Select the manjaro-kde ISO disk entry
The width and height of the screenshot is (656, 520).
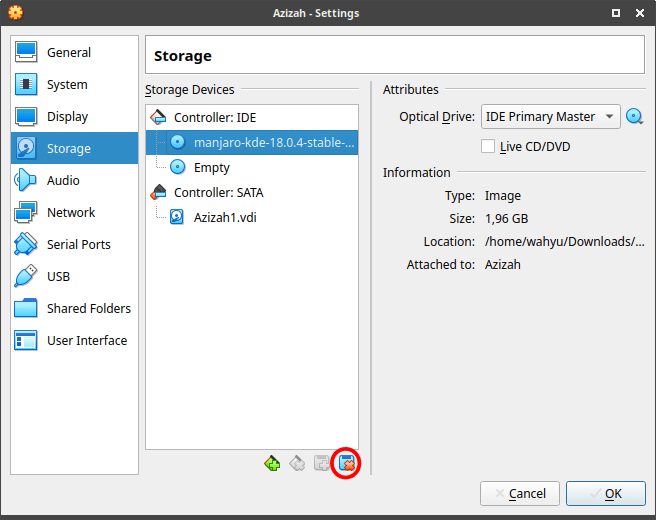tap(273, 144)
